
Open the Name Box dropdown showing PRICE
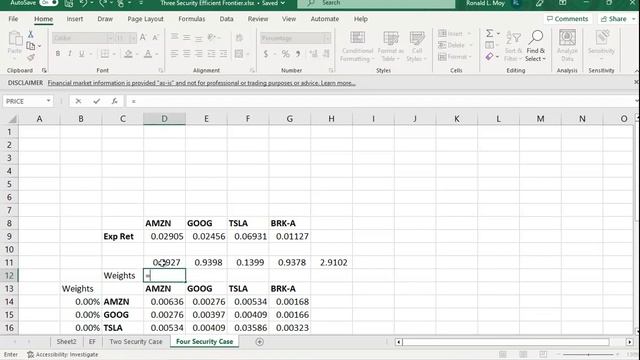48,101
